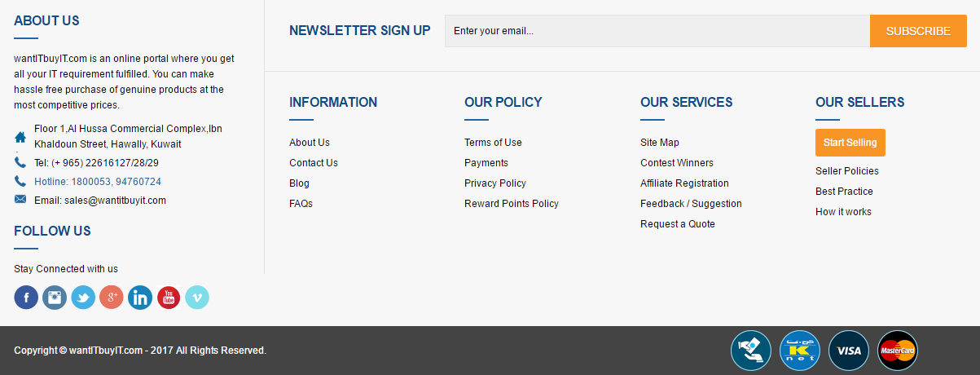
Task: Click the Google Plus icon
Action: pos(112,298)
